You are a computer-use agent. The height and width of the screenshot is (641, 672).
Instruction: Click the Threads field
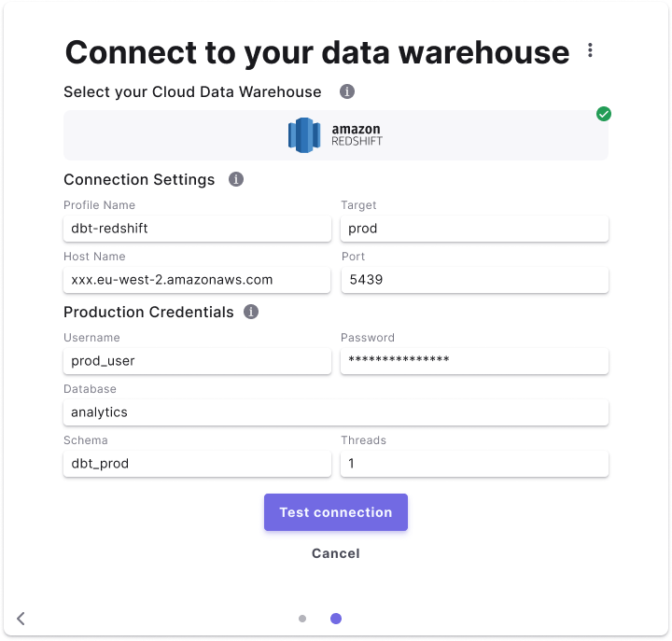tap(474, 464)
